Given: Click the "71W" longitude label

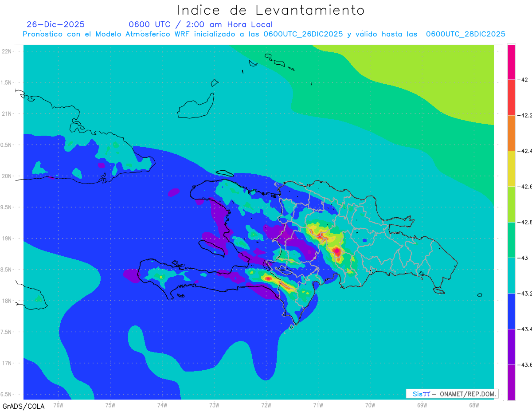Looking at the screenshot, I should 318,405.
